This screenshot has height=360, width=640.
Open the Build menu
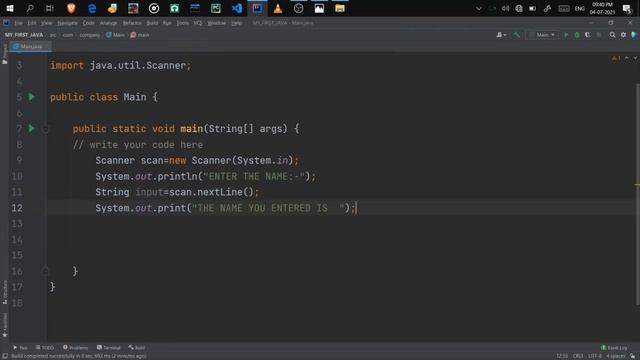coord(152,23)
